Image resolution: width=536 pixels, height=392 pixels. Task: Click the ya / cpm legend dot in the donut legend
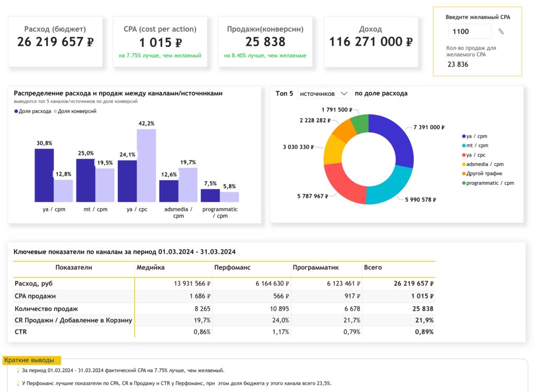463,136
